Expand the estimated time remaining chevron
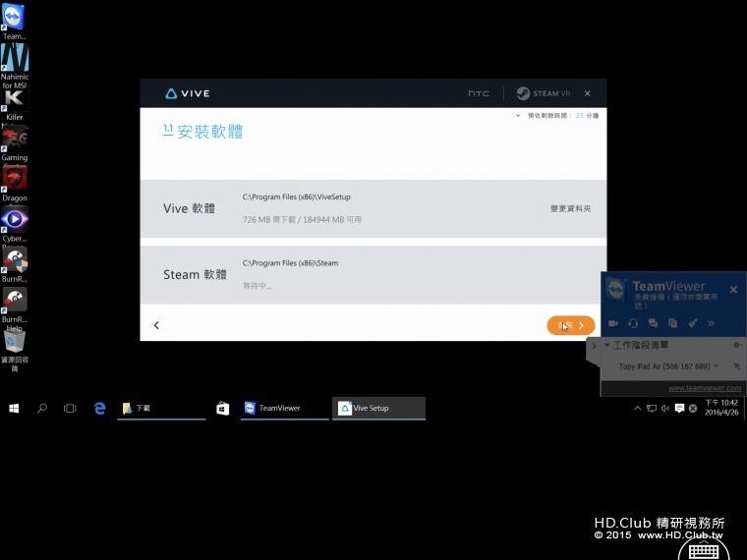 click(518, 115)
